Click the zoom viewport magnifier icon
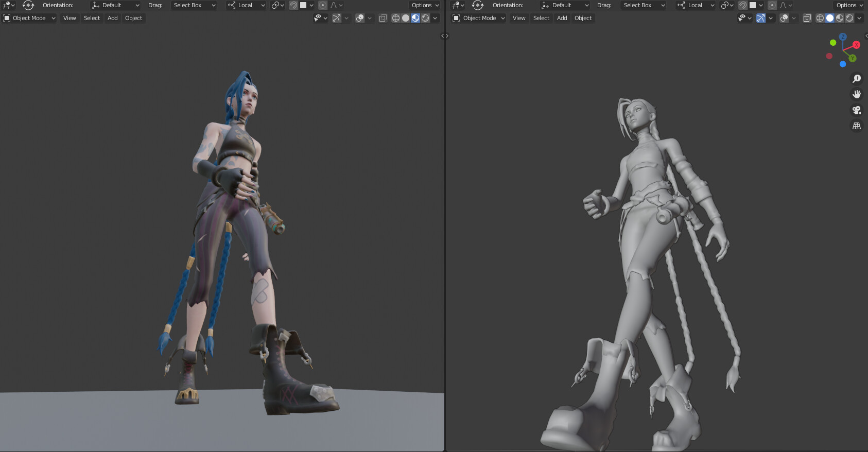This screenshot has width=868, height=452. tap(857, 79)
